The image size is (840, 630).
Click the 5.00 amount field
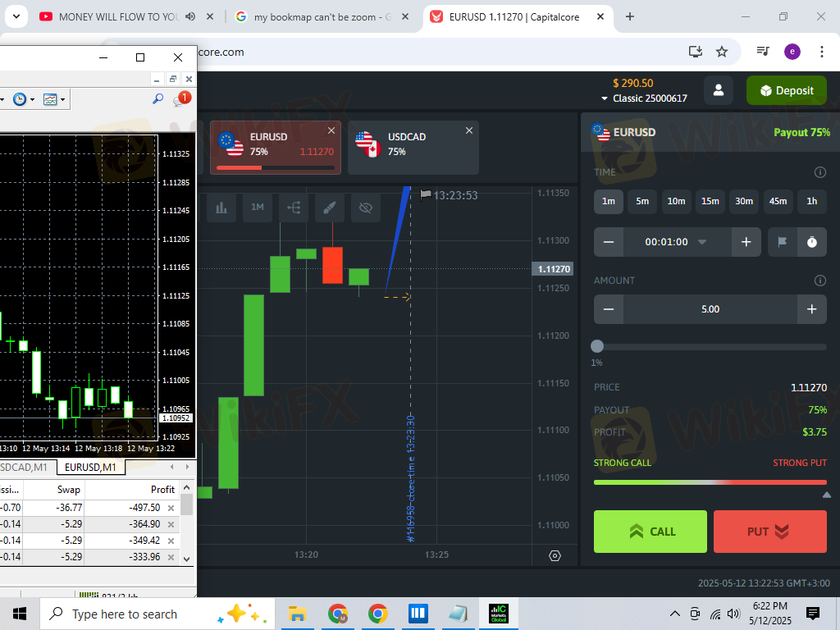point(710,309)
